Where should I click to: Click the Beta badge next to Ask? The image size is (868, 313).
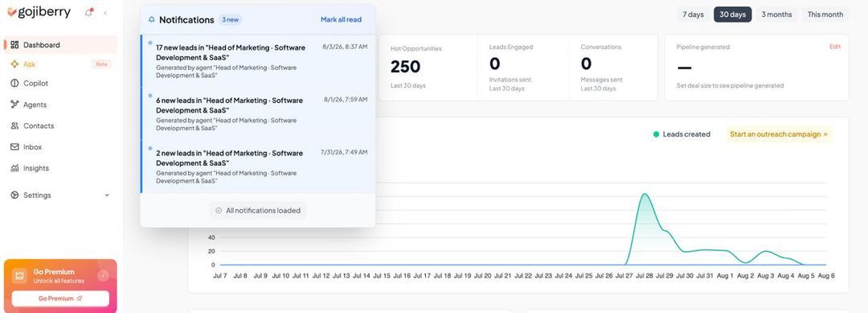[x=101, y=64]
